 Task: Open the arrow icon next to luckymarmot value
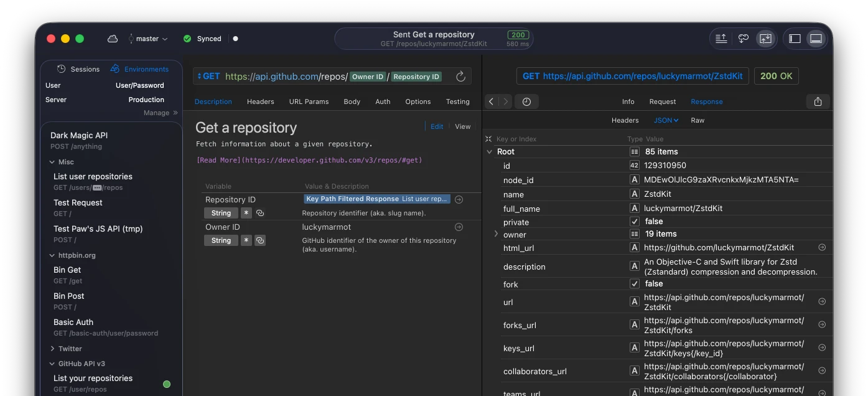459,227
